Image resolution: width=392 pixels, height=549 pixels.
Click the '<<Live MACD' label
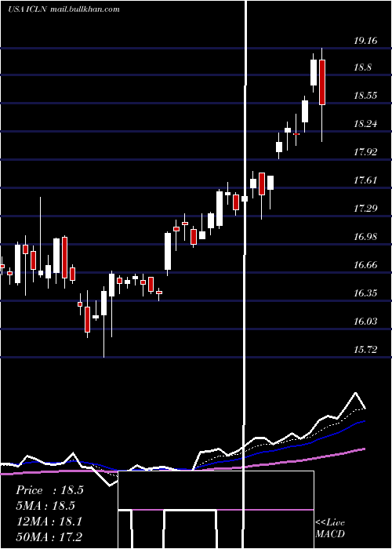(330, 528)
